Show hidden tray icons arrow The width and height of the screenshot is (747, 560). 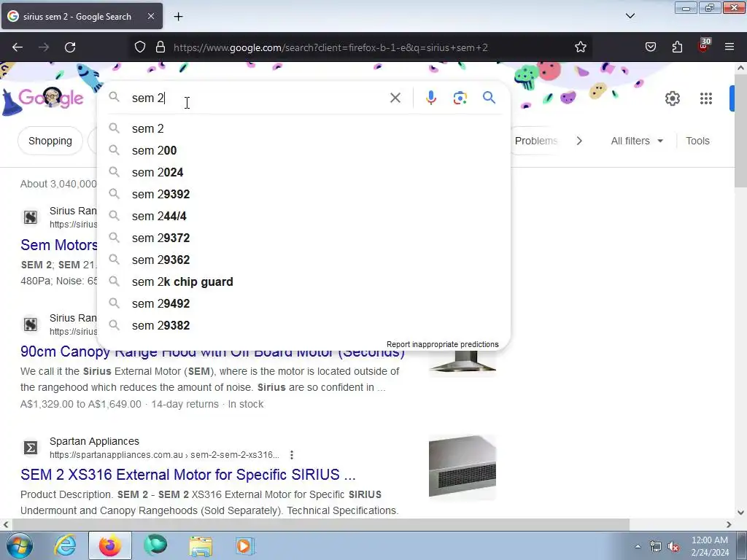638,547
